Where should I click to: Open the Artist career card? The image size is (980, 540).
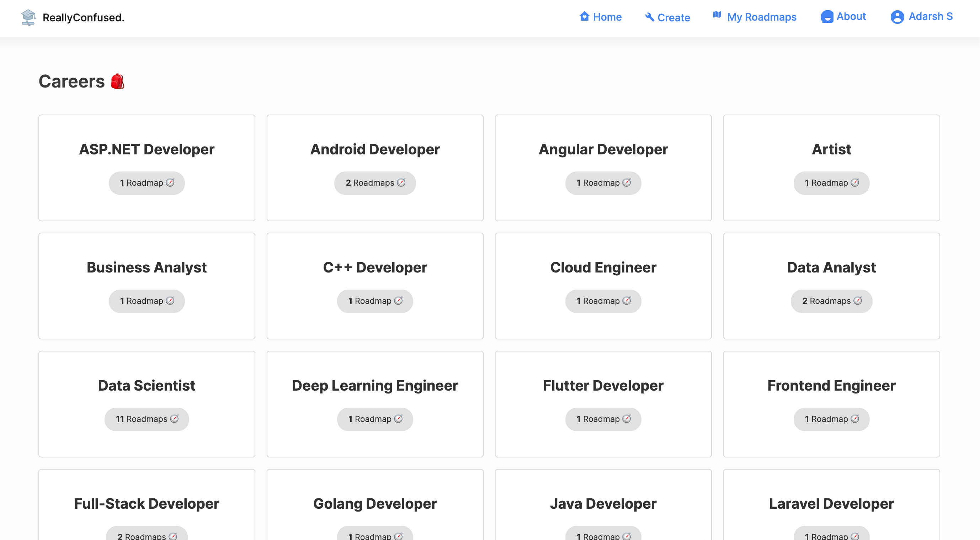(831, 149)
